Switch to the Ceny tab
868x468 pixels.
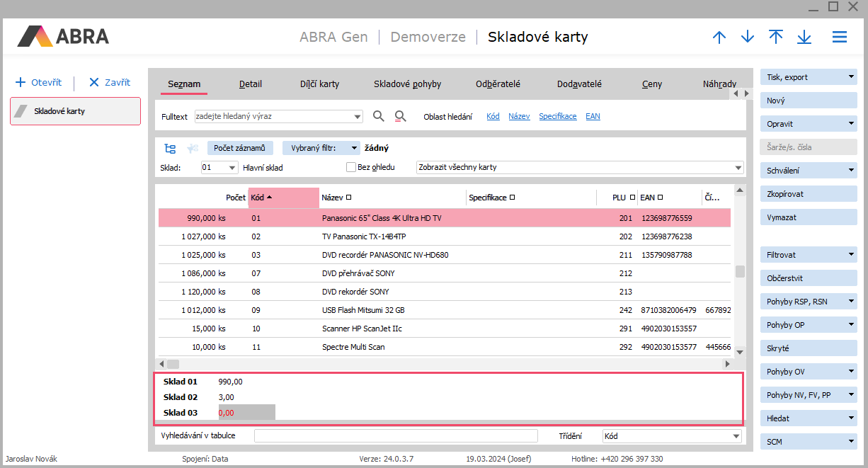[652, 84]
